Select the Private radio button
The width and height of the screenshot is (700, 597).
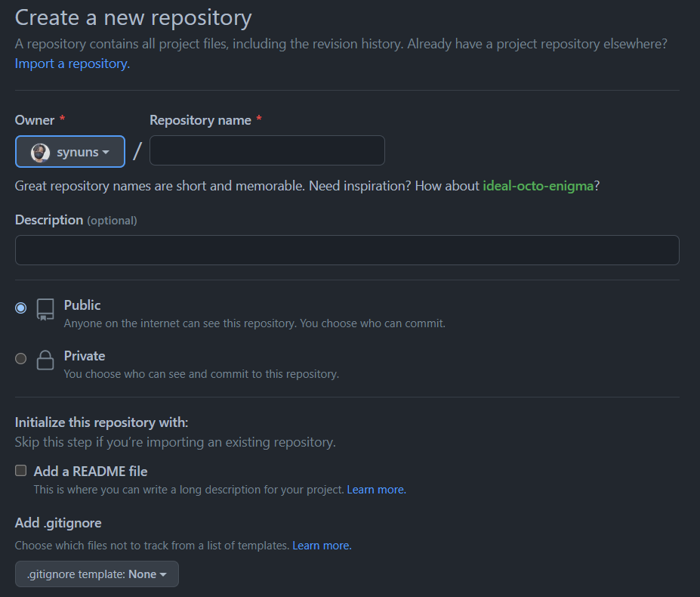click(20, 358)
